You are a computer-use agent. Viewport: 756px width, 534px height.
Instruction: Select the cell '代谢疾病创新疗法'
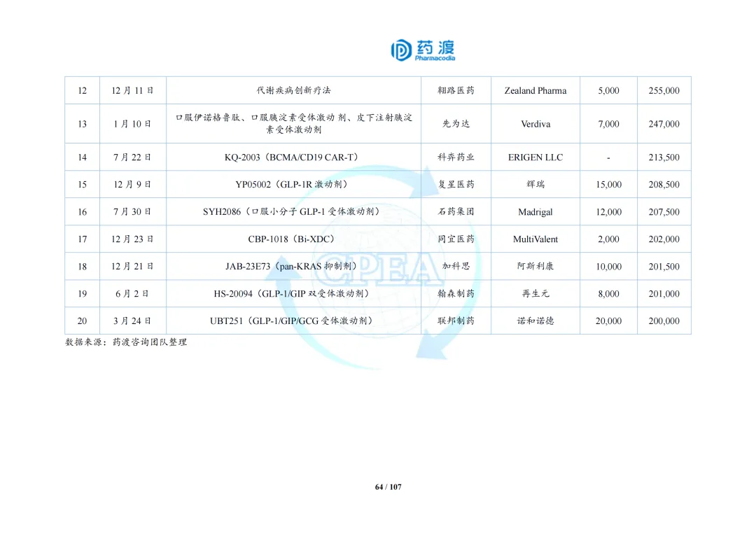tap(293, 90)
